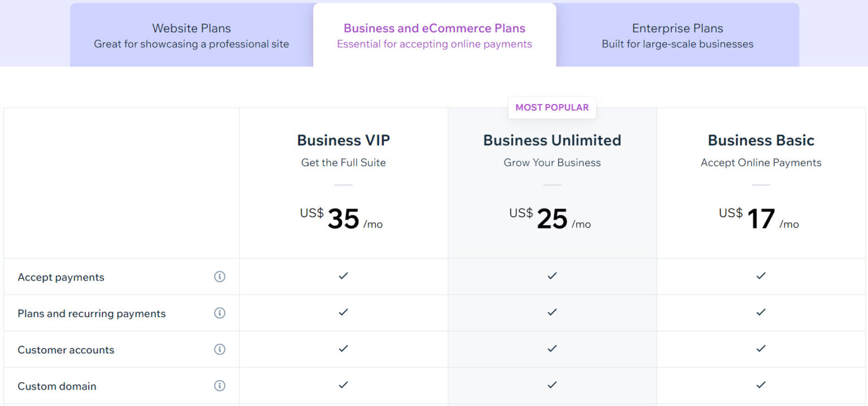Image resolution: width=868 pixels, height=406 pixels.
Task: Open the Accept payments info tooltip
Action: click(x=220, y=277)
